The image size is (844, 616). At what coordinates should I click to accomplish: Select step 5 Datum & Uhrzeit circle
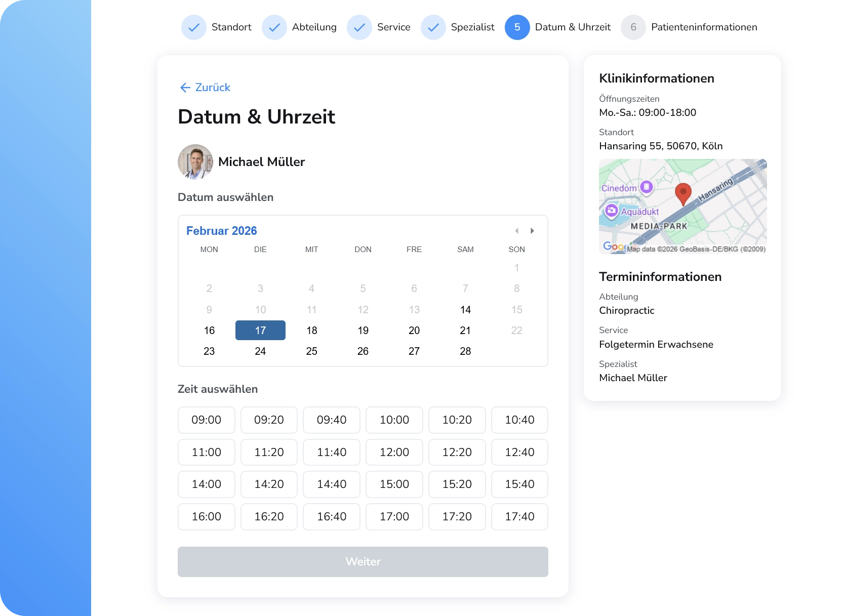tap(517, 27)
